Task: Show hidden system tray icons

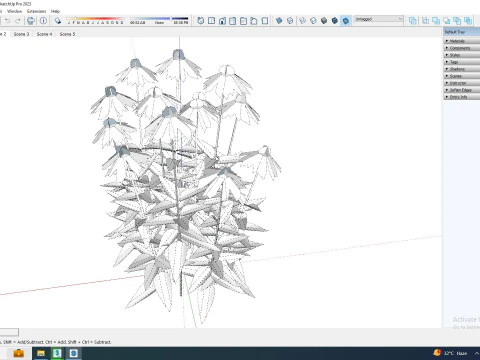Action: [477, 353]
